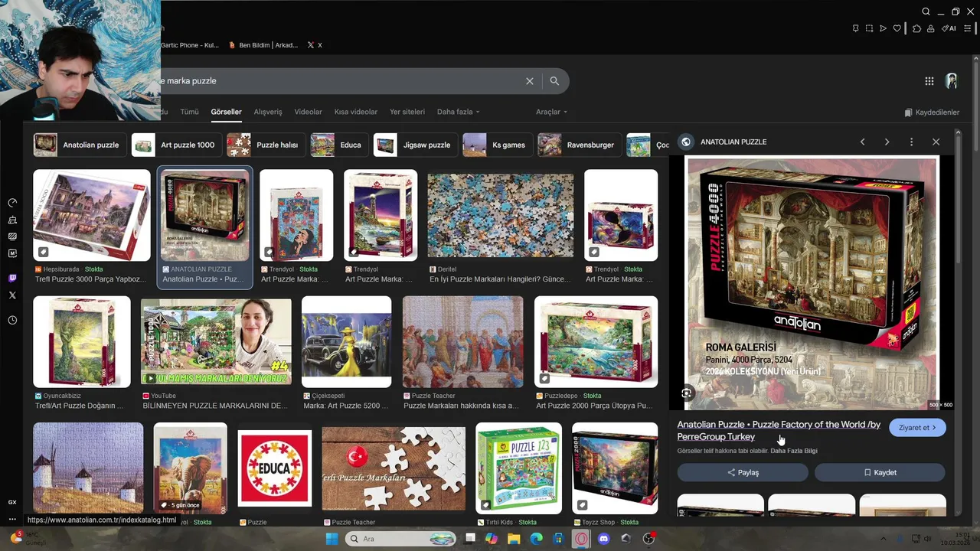This screenshot has width=980, height=551.
Task: Open Discord from the taskbar
Action: pos(603,539)
